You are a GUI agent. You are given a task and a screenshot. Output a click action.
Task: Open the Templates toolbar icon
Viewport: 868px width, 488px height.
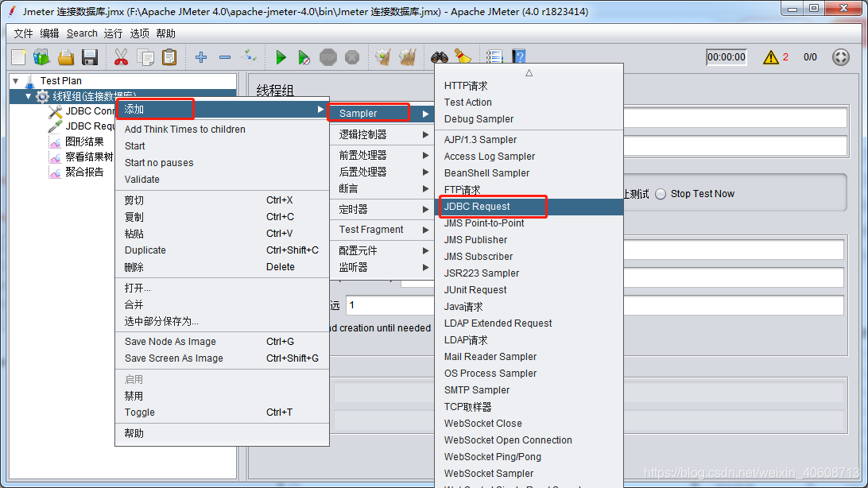[41, 57]
